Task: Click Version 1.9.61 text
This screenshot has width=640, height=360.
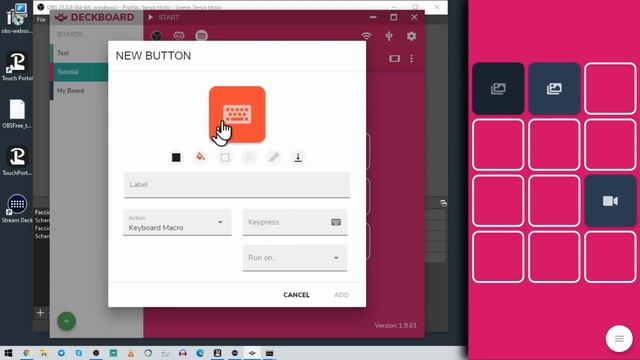Action: point(396,325)
